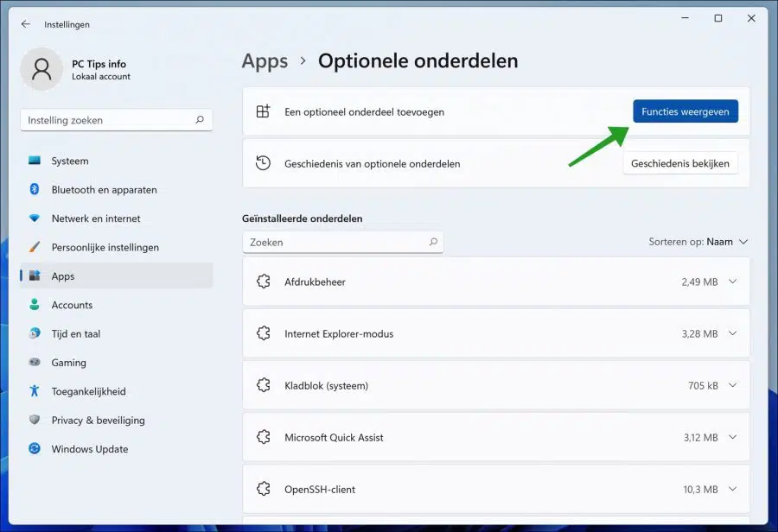Open Systeem settings category

(117, 161)
